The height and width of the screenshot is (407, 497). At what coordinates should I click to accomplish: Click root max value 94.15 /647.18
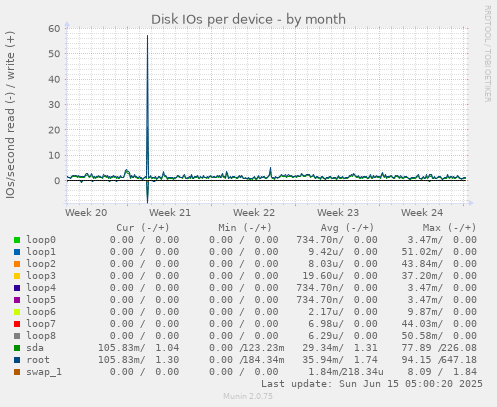[439, 360]
